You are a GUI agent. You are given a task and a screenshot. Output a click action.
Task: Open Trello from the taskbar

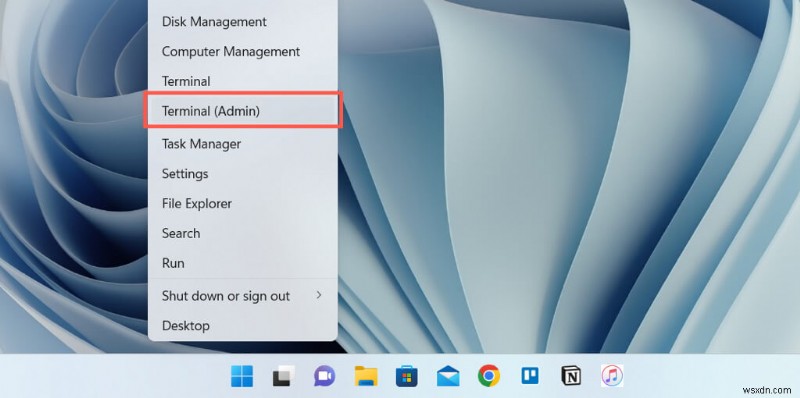[530, 377]
